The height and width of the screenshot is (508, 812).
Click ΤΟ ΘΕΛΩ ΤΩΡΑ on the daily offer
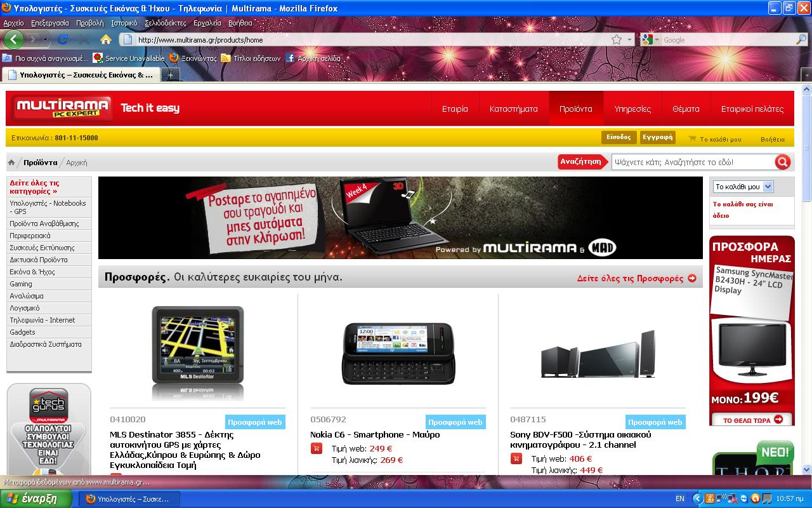(x=752, y=420)
